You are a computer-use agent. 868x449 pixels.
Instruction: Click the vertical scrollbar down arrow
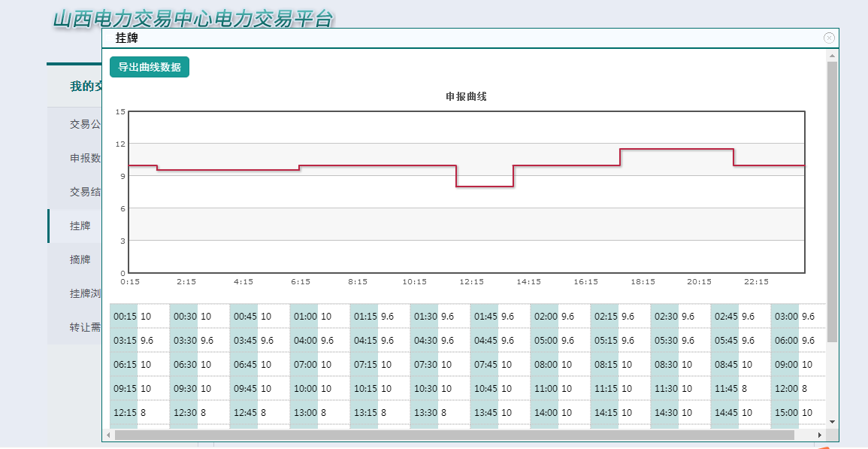click(x=832, y=421)
